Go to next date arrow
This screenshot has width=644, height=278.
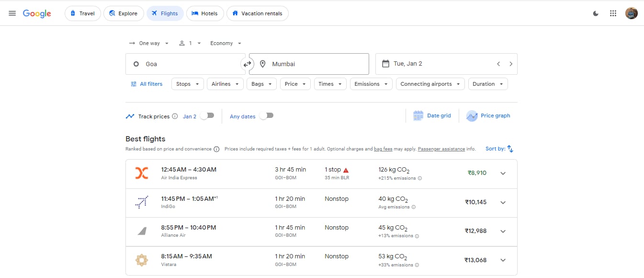tap(511, 64)
